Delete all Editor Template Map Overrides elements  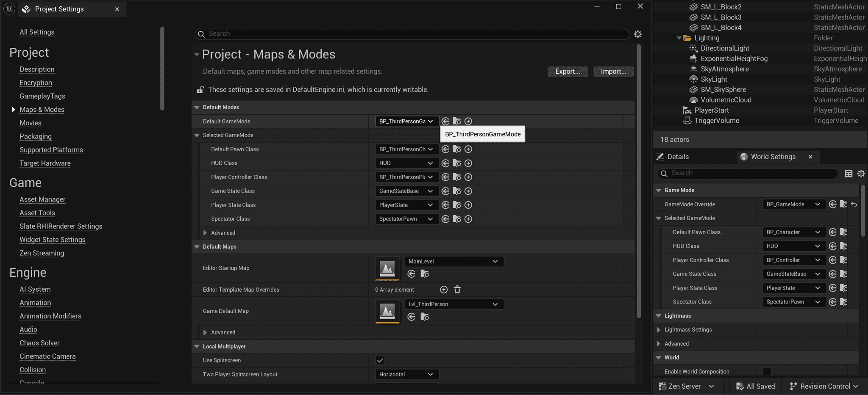point(457,290)
